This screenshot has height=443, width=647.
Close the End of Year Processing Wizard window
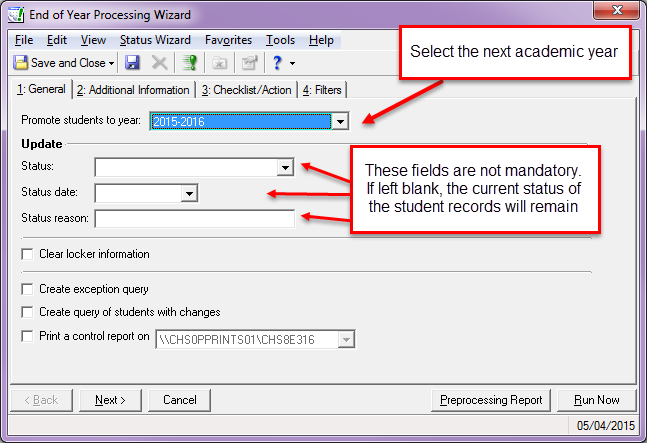pos(616,10)
